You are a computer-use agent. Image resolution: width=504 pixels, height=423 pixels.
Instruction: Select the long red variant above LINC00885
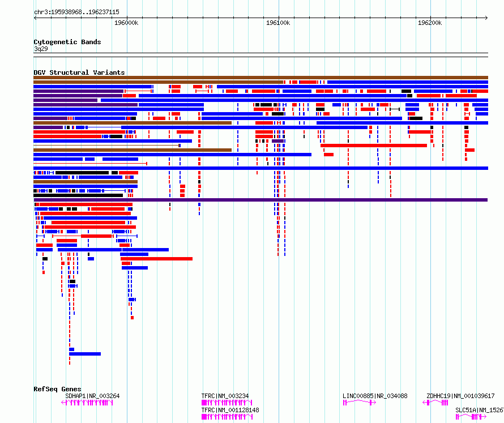click(374, 146)
